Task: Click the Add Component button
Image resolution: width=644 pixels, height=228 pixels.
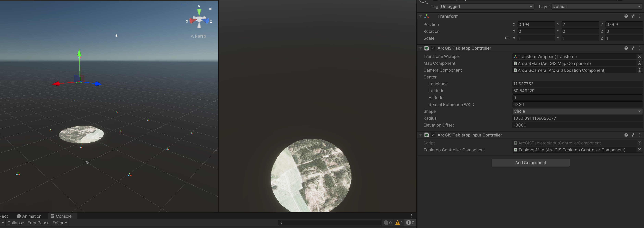Action: [531, 163]
